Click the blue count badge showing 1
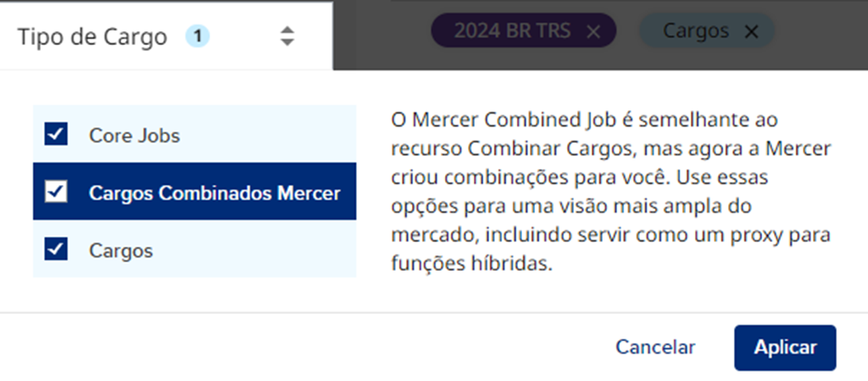Image resolution: width=868 pixels, height=381 pixels. coord(198,36)
